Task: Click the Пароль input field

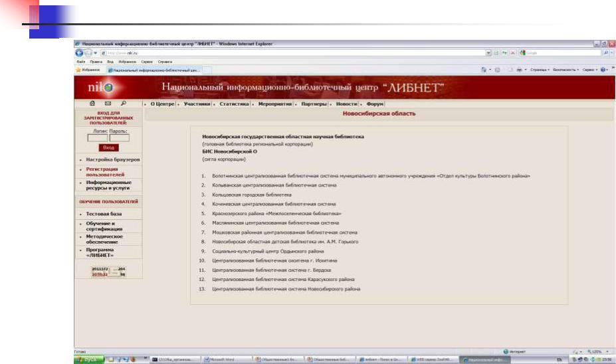Action: [x=120, y=137]
